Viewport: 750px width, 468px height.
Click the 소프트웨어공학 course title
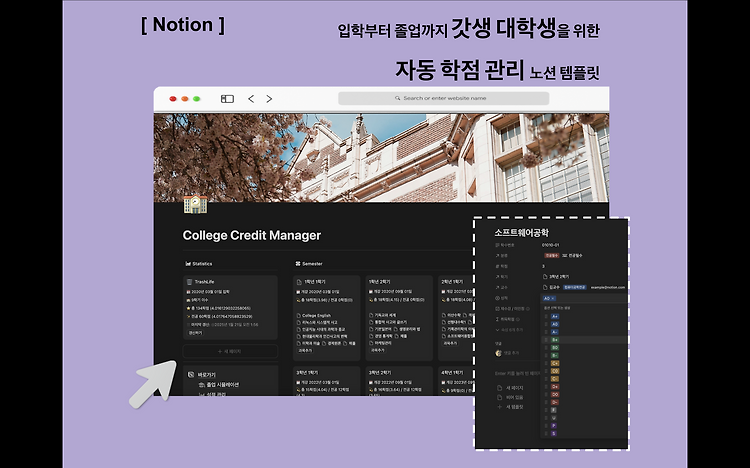click(521, 233)
